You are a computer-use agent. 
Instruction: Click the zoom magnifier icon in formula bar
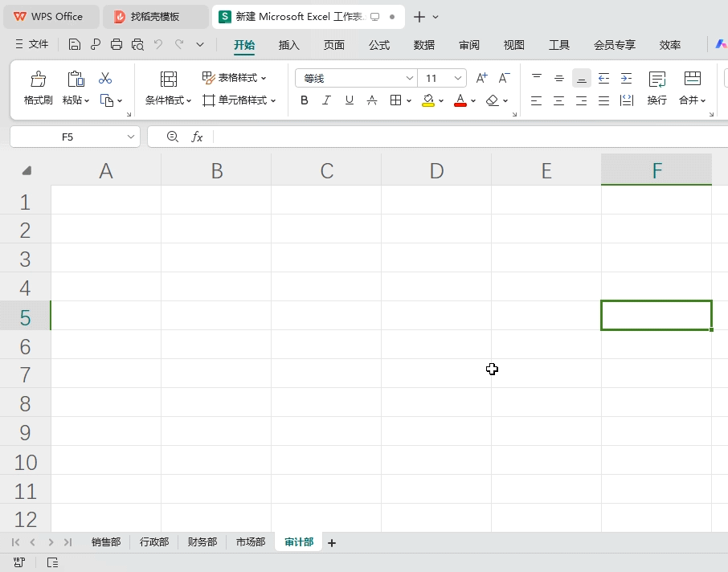172,137
